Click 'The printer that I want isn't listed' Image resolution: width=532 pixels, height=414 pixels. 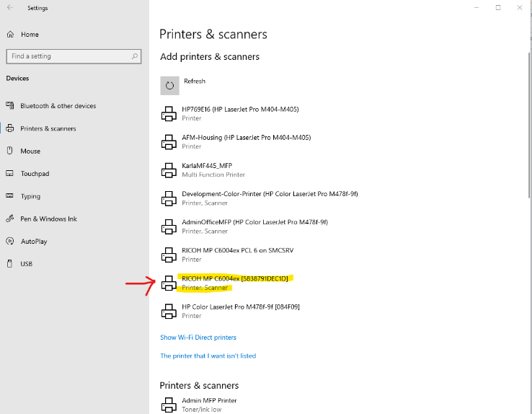pos(208,356)
